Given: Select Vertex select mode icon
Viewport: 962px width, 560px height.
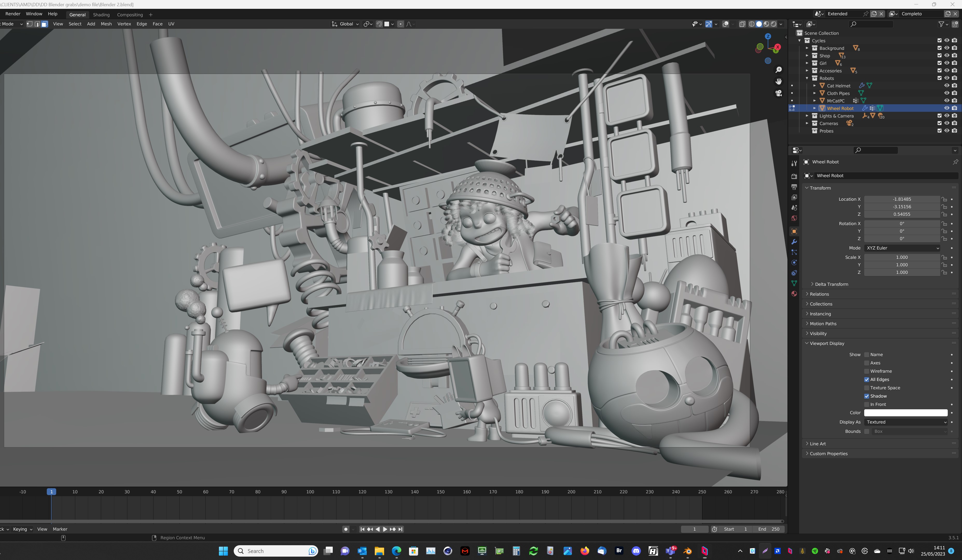Looking at the screenshot, I should click(x=29, y=24).
